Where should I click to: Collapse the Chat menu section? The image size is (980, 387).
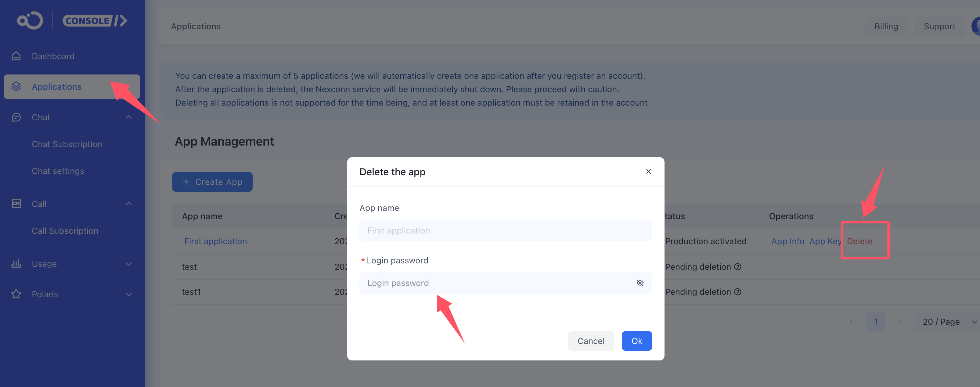click(128, 117)
